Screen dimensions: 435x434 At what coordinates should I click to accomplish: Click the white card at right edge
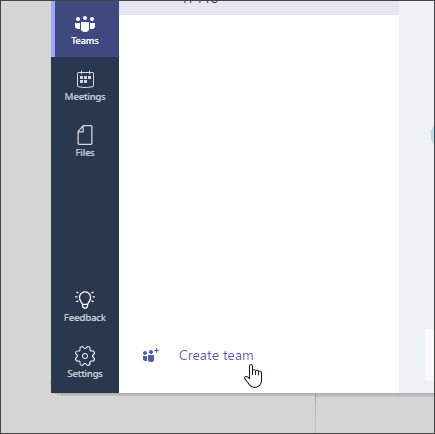(x=430, y=355)
